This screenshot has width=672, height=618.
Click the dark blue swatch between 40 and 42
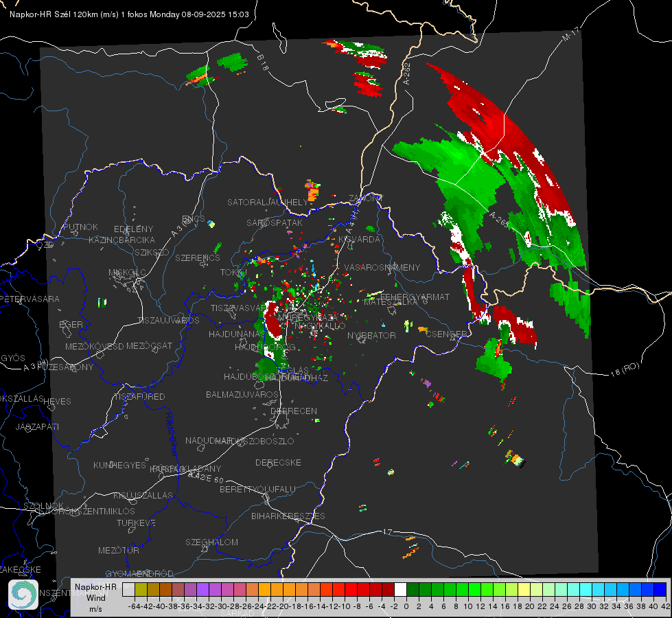pyautogui.click(x=660, y=590)
